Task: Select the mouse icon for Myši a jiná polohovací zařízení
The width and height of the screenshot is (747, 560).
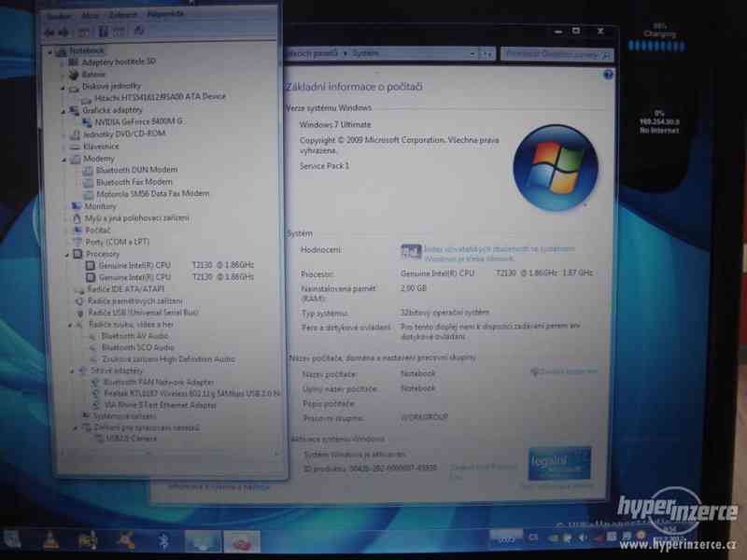Action: pyautogui.click(x=77, y=218)
